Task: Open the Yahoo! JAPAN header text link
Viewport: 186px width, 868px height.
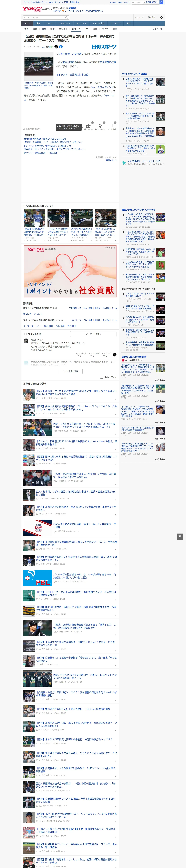Action: tap(116, 2)
